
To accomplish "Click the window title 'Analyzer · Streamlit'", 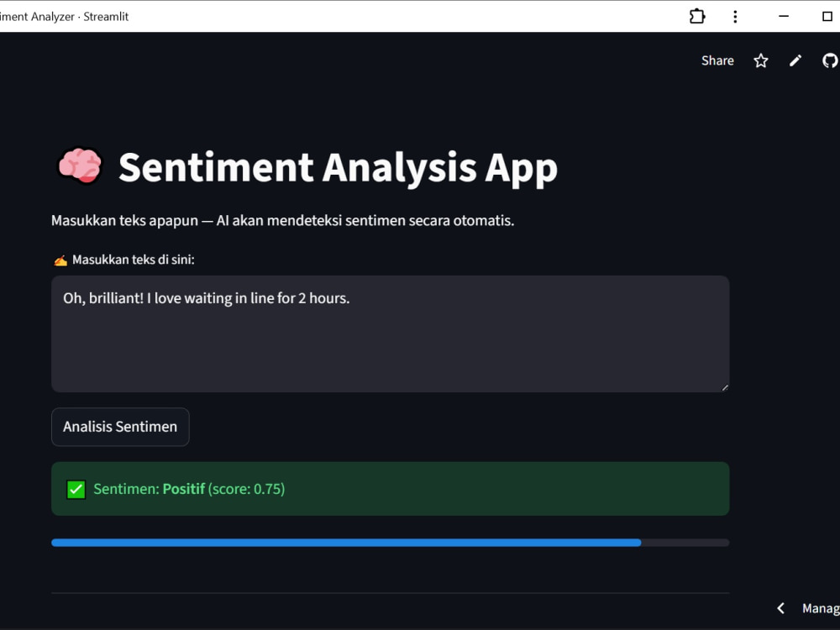I will tap(80, 17).
